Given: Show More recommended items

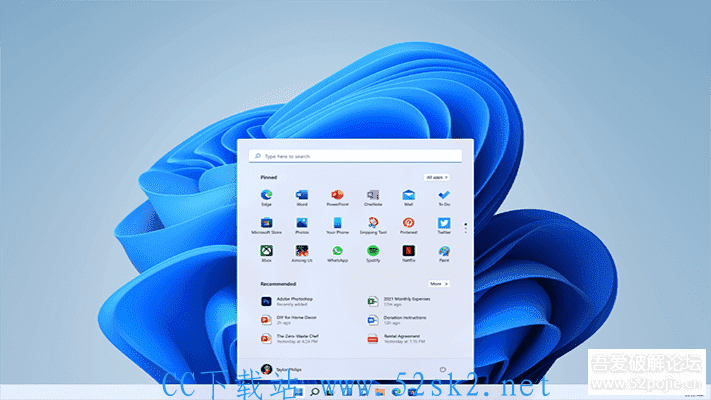Looking at the screenshot, I should point(438,283).
